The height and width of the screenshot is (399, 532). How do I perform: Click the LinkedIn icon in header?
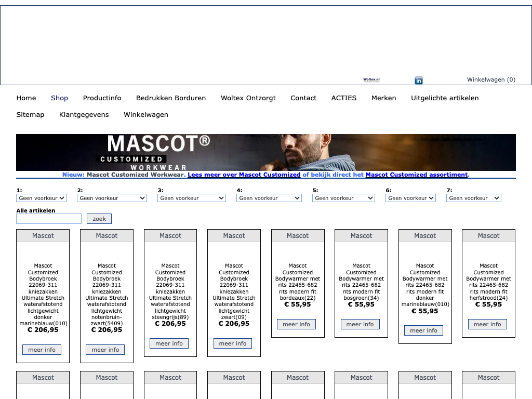coord(418,81)
